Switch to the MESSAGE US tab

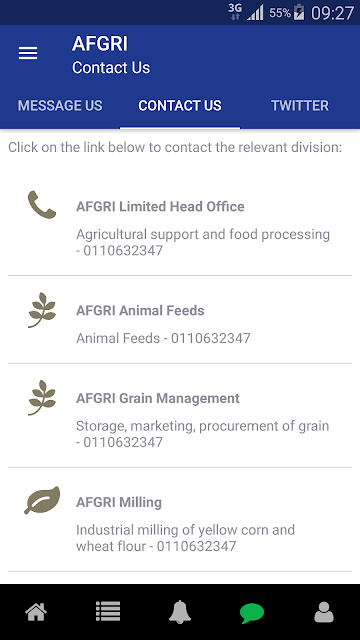60,106
